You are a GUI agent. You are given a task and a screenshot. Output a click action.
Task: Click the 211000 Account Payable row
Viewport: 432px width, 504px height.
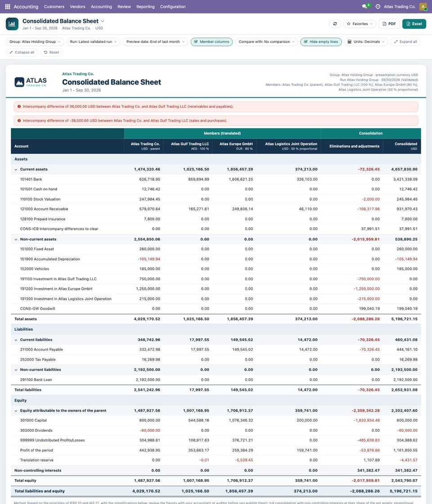click(216, 350)
